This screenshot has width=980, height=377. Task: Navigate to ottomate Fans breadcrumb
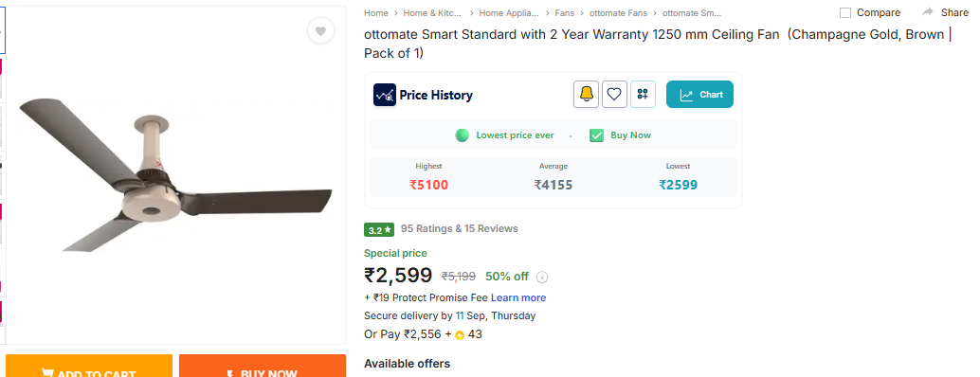(x=618, y=12)
